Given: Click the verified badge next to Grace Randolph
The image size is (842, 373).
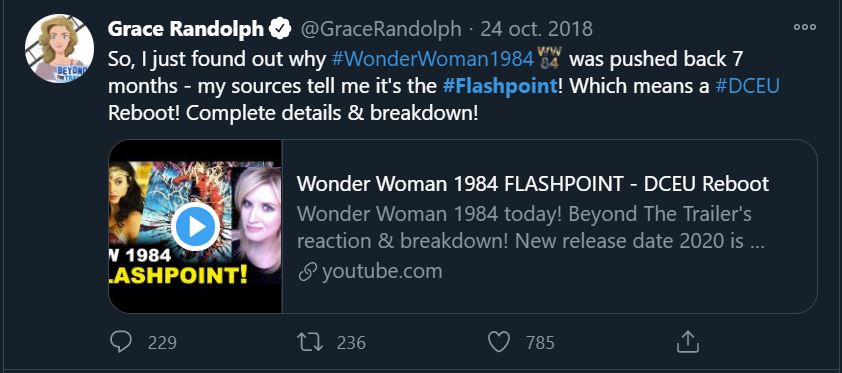Looking at the screenshot, I should (280, 28).
